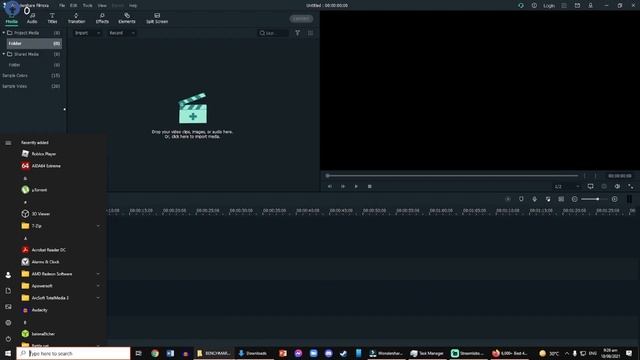Open the Import dropdown
Viewport: 640px width, 360px height.
[87, 33]
